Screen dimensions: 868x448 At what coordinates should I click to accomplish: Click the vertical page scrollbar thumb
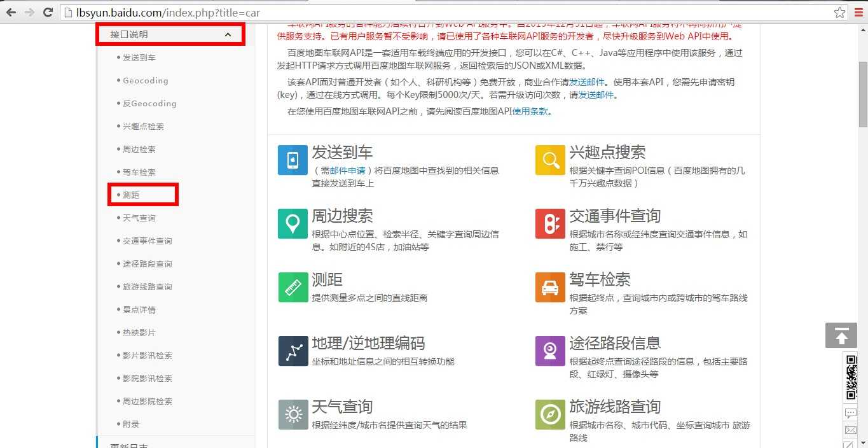tap(863, 94)
